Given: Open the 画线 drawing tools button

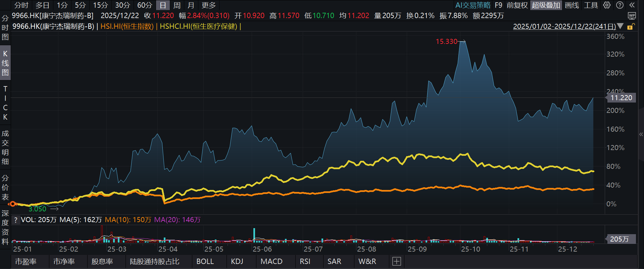Looking at the screenshot, I should (572, 5).
